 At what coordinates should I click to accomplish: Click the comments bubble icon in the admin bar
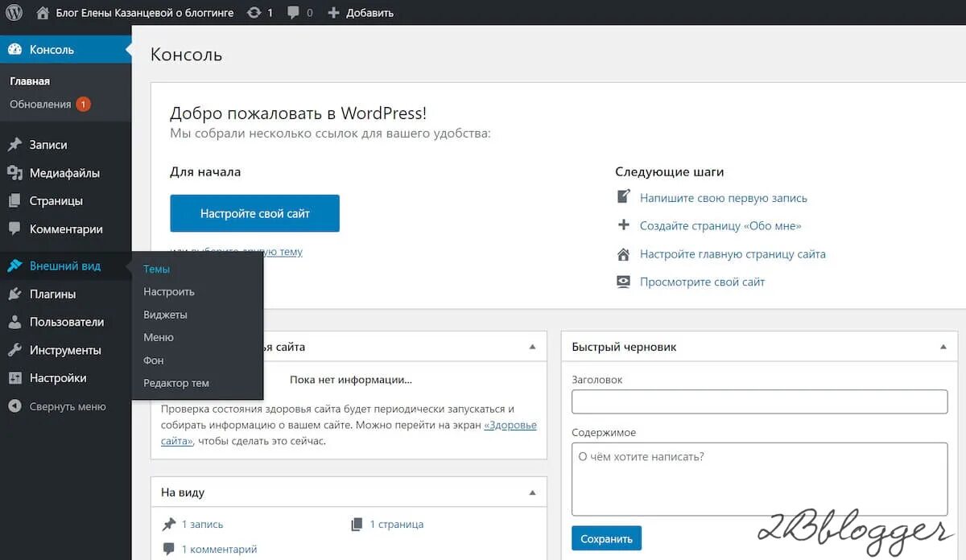pos(295,13)
